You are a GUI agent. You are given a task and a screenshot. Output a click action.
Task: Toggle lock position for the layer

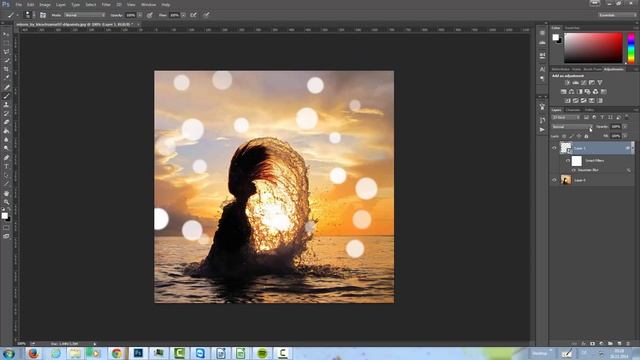click(x=579, y=136)
